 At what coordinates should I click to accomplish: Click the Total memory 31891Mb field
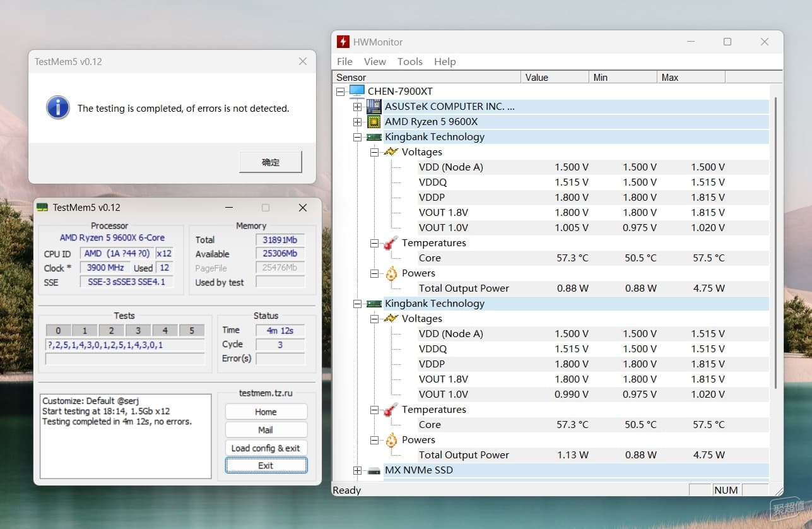click(281, 240)
